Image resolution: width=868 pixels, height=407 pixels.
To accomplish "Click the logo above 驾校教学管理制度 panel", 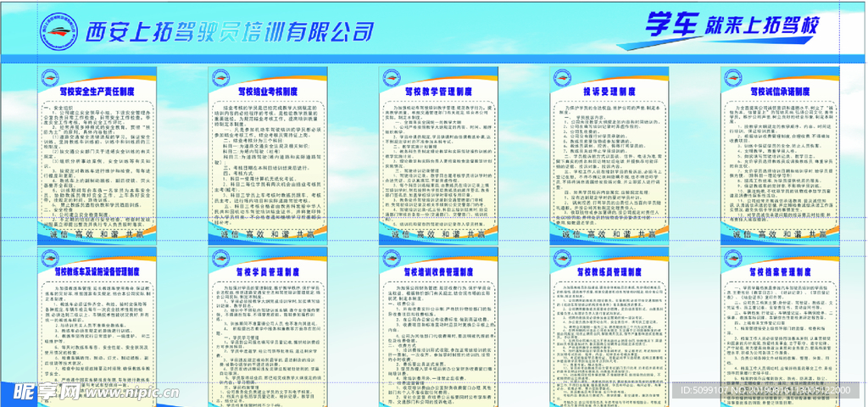I will point(392,77).
